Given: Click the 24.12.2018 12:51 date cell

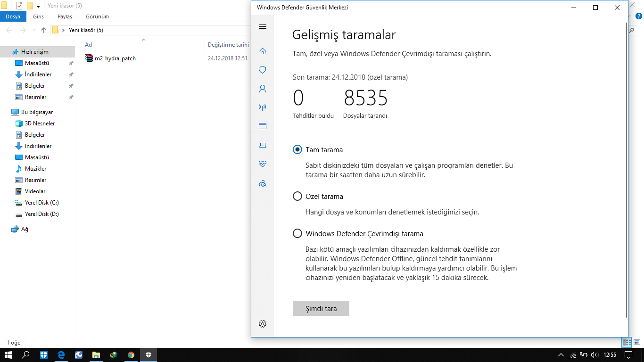Looking at the screenshot, I should [228, 58].
